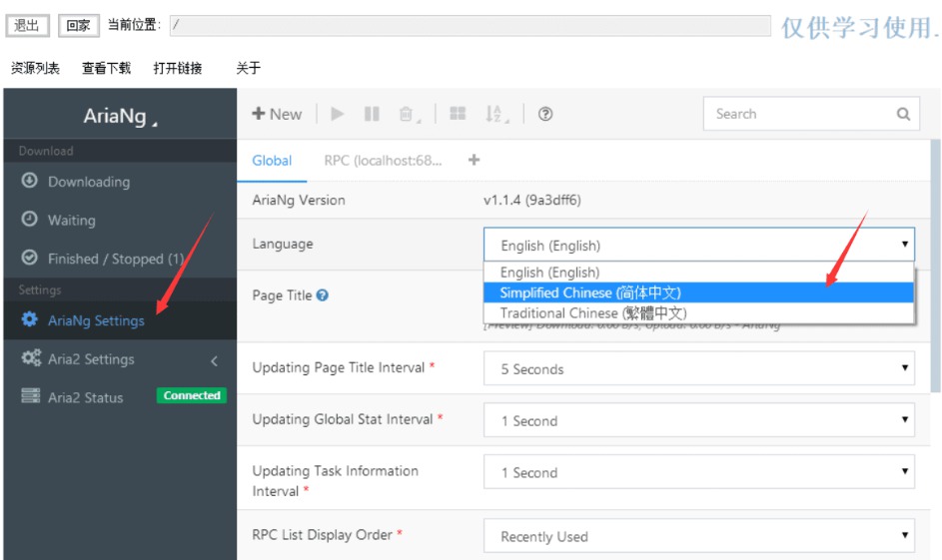Image resolution: width=942 pixels, height=560 pixels.
Task: Click the start task play icon
Action: pos(338,114)
